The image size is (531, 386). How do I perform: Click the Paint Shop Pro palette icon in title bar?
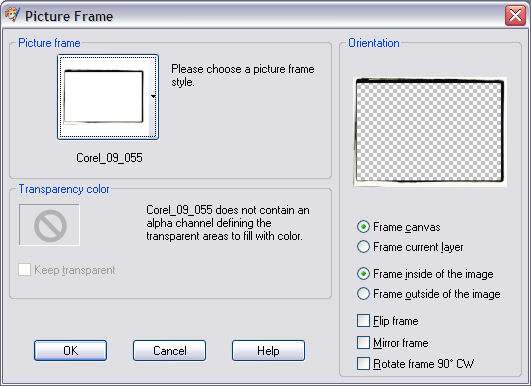pos(12,15)
